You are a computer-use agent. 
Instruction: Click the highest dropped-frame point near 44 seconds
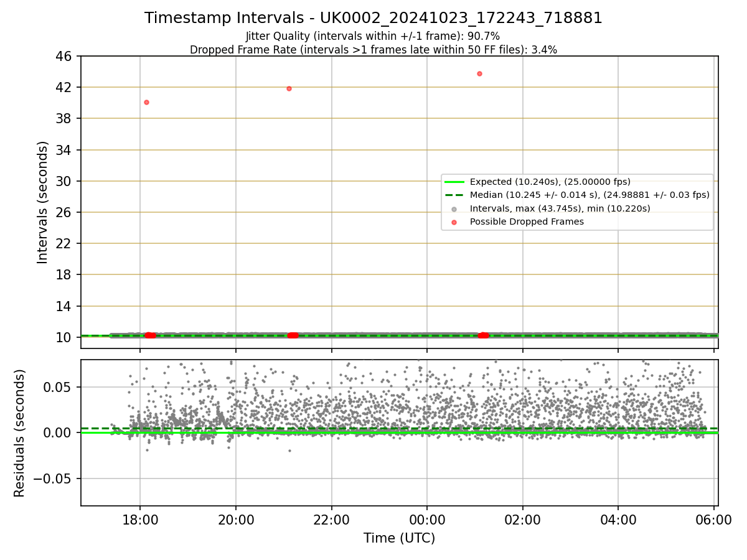click(x=479, y=73)
